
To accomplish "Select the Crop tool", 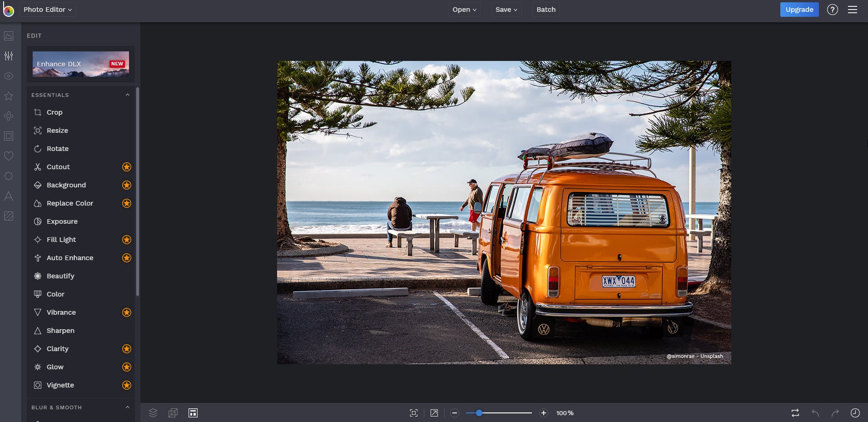I will point(55,112).
